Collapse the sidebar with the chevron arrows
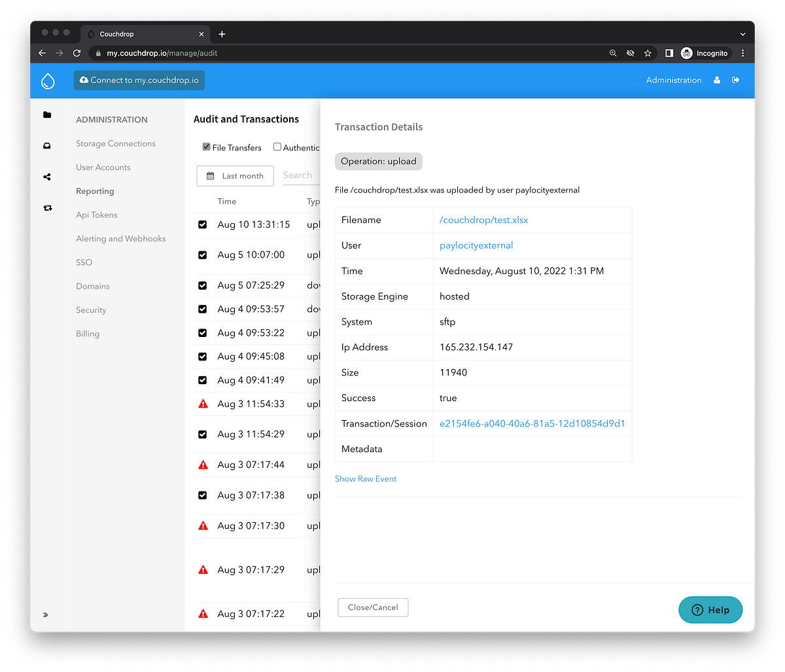The width and height of the screenshot is (785, 672). (46, 614)
